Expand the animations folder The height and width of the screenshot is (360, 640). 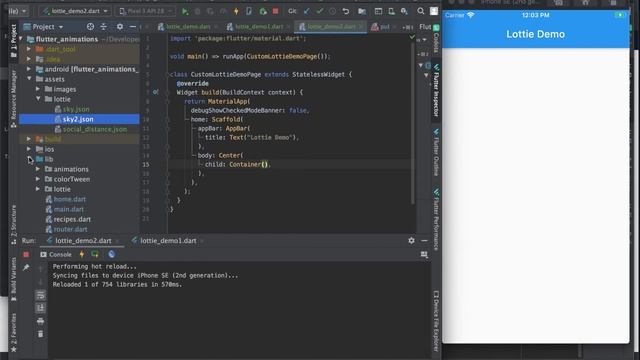tap(38, 169)
